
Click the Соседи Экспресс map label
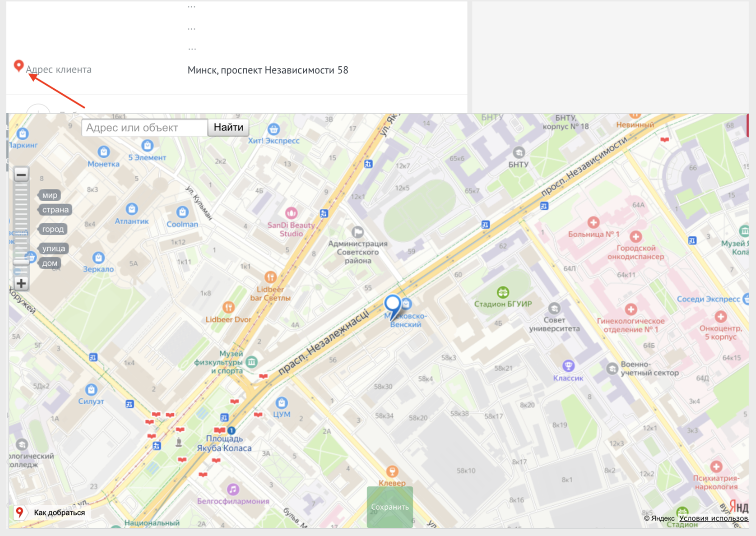tap(708, 299)
